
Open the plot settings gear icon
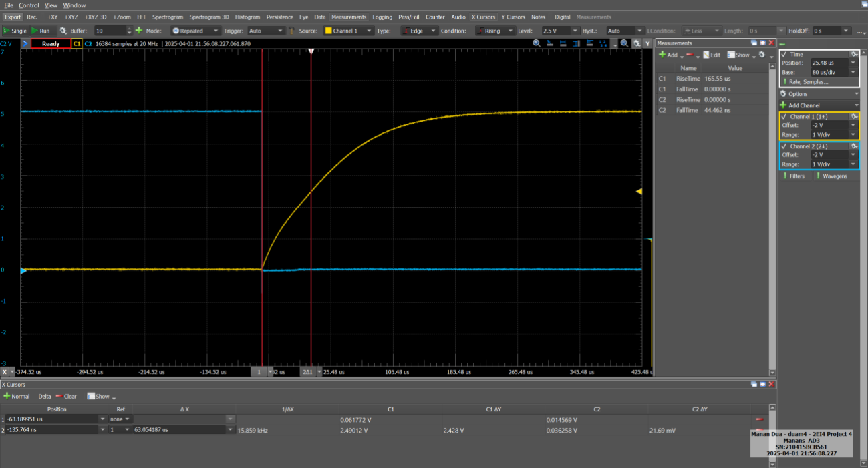pos(635,43)
